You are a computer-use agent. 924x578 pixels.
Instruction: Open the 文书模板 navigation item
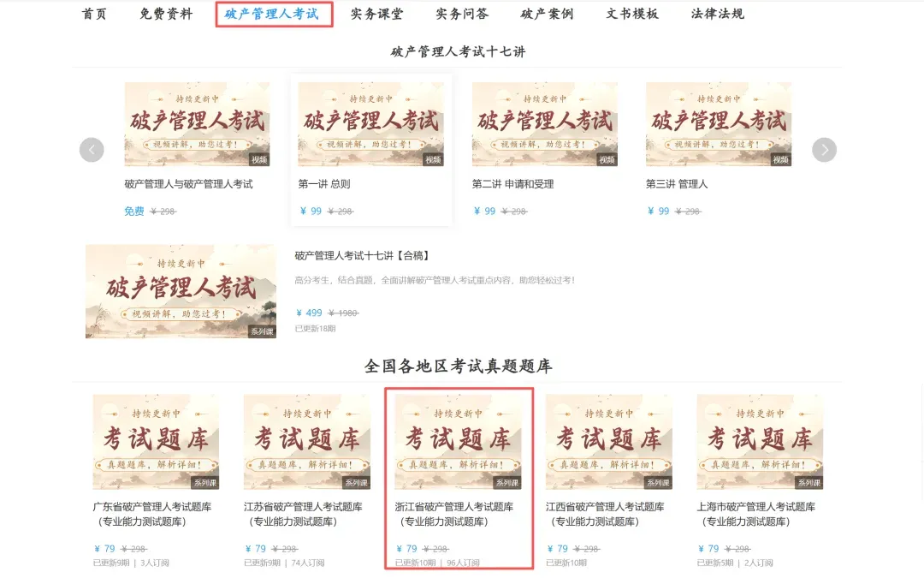(632, 15)
